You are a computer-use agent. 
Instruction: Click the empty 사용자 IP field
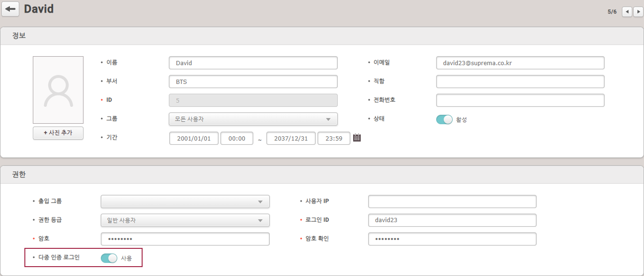click(x=452, y=201)
